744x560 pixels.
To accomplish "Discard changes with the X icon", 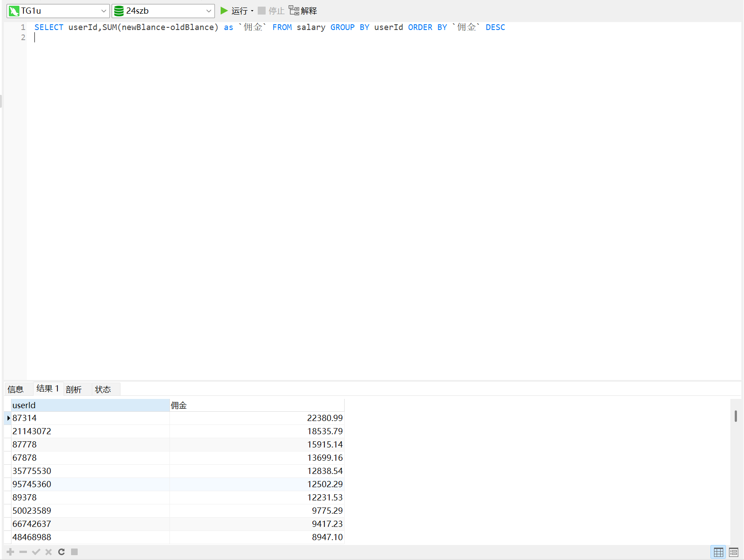I will pyautogui.click(x=49, y=552).
